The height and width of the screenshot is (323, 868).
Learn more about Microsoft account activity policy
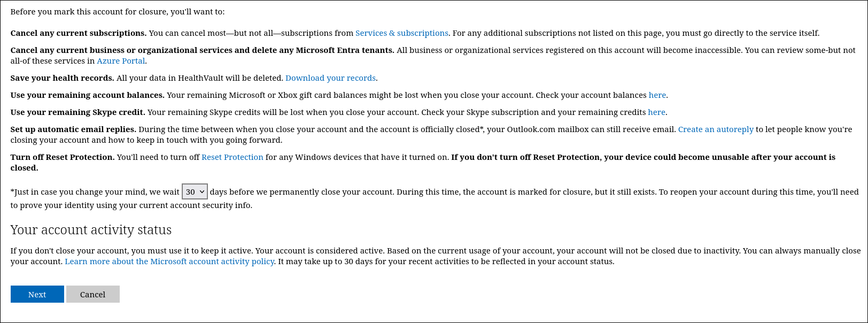169,262
